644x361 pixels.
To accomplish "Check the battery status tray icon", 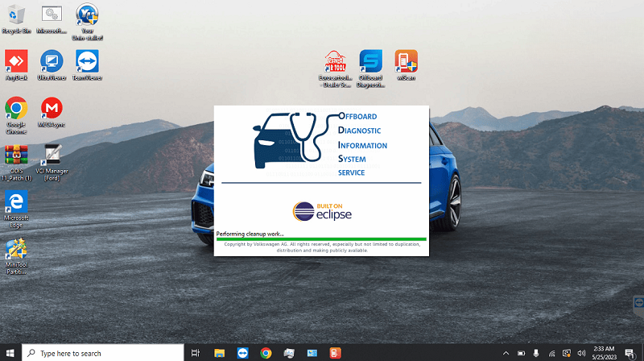I will coord(521,353).
